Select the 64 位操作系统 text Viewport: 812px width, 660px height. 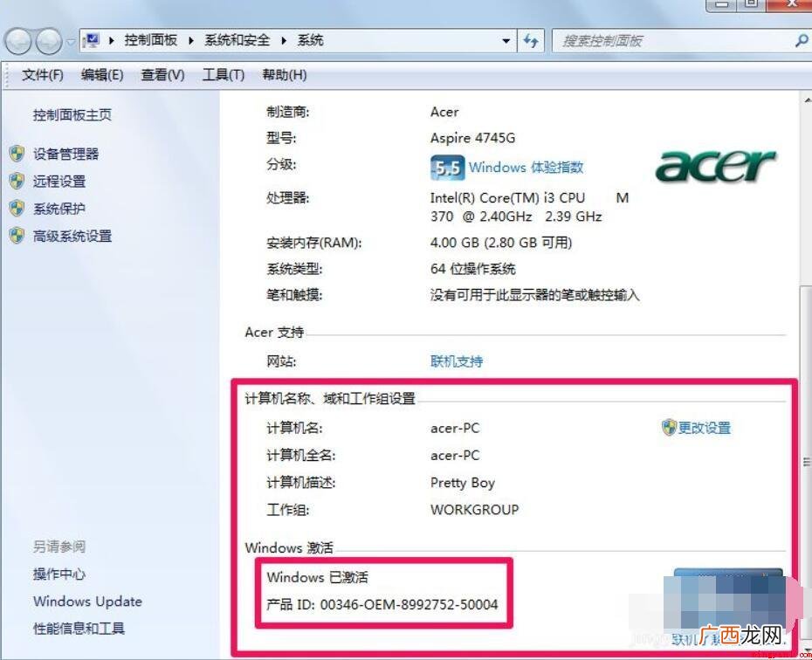(x=473, y=269)
